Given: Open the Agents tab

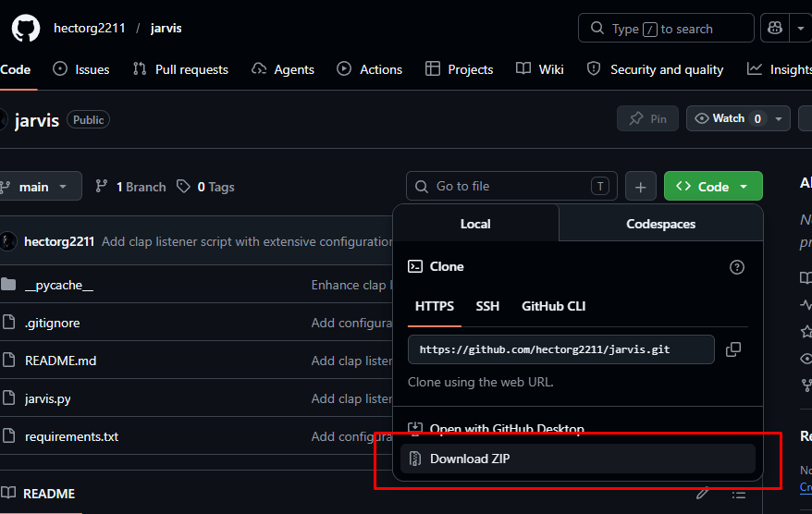Looking at the screenshot, I should pyautogui.click(x=283, y=69).
